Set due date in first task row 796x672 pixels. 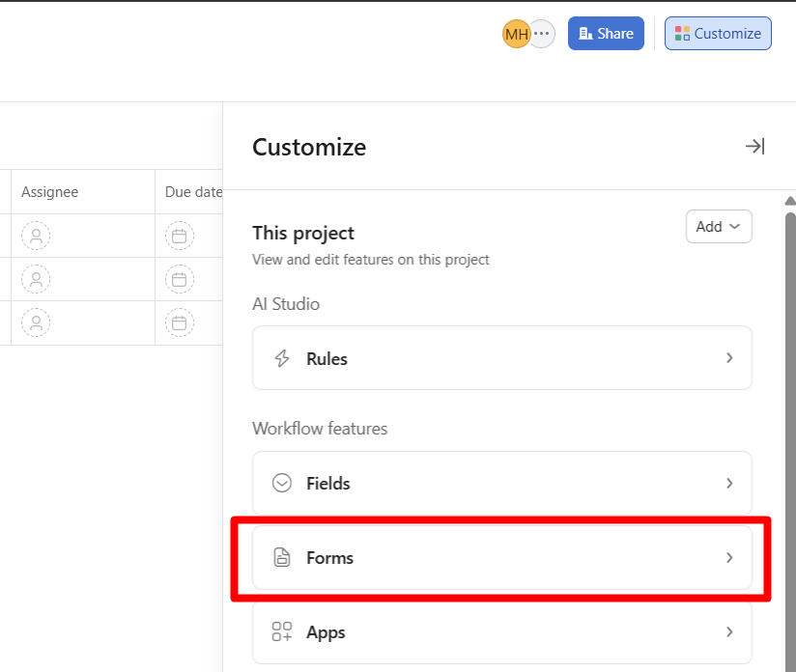(179, 236)
